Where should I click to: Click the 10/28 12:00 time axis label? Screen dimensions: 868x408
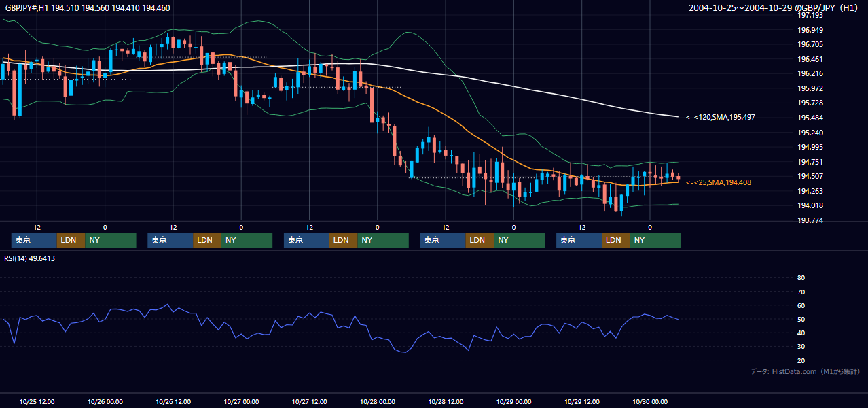pyautogui.click(x=446, y=401)
